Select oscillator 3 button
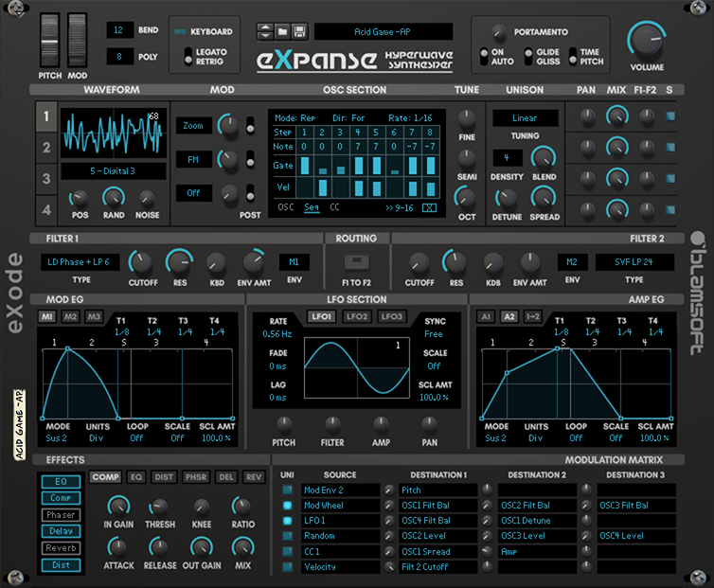Viewport: 714px width, 588px height. (46, 179)
